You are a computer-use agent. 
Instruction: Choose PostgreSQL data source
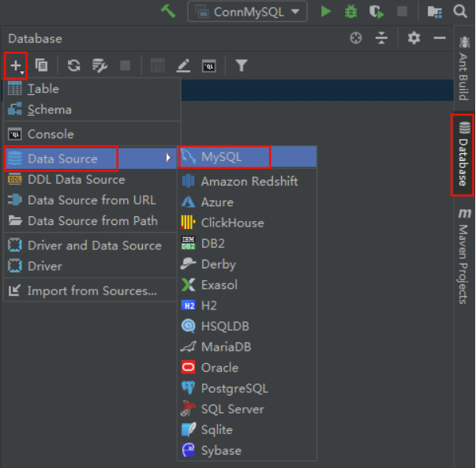[247, 388]
